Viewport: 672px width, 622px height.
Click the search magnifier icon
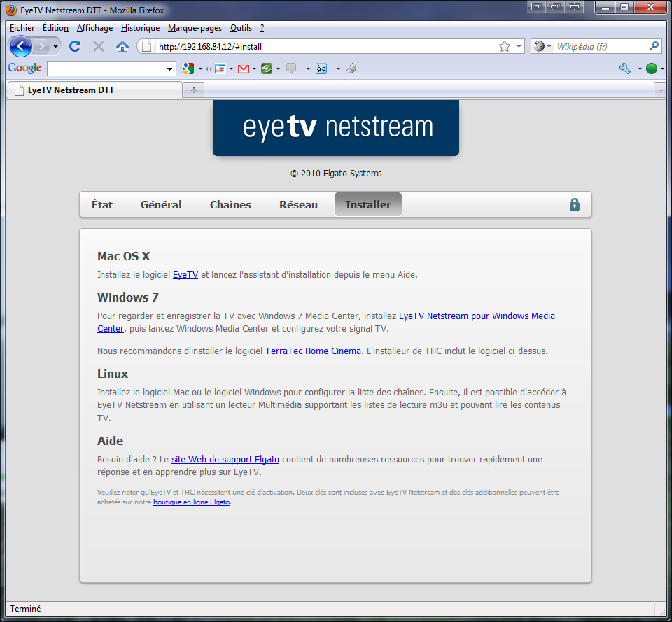coord(654,46)
